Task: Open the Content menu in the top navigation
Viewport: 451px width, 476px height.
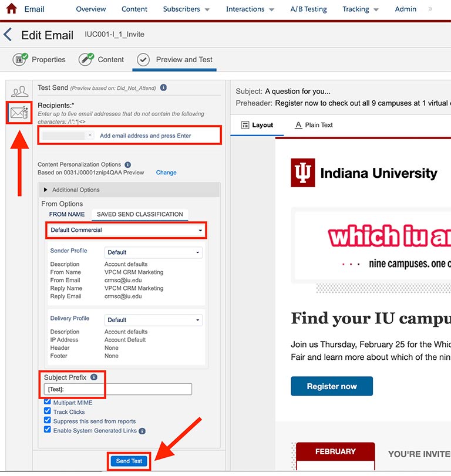Action: coord(134,9)
